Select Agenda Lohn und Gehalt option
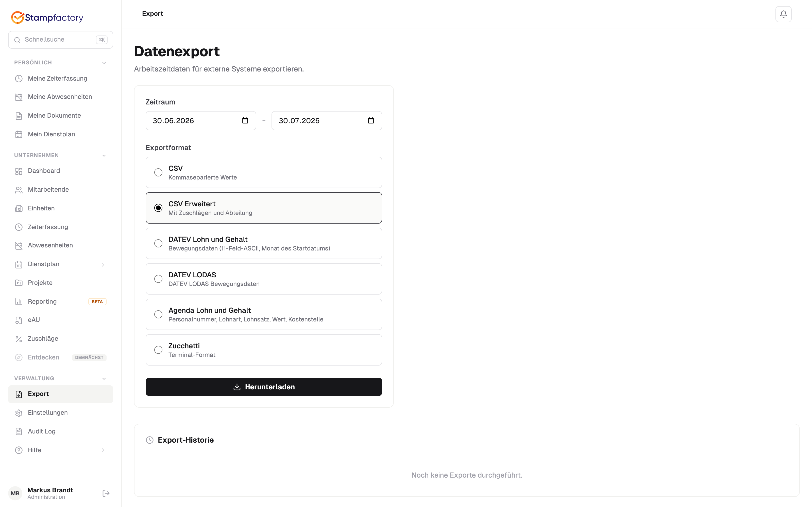This screenshot has height=507, width=812. click(x=264, y=314)
